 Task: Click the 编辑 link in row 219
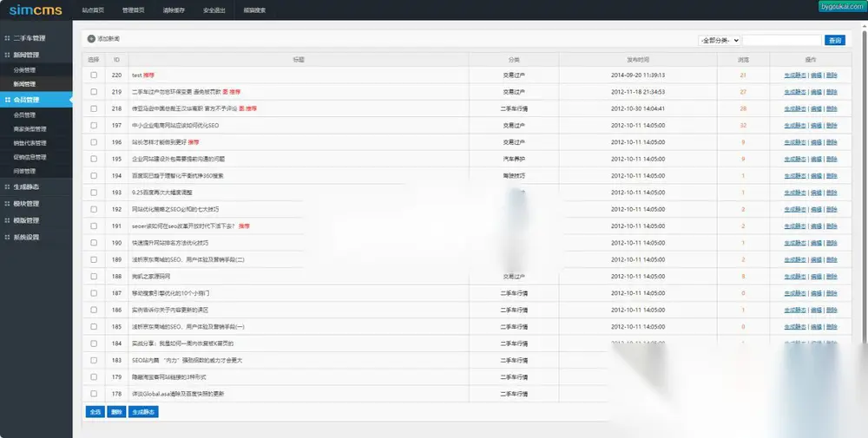[816, 92]
